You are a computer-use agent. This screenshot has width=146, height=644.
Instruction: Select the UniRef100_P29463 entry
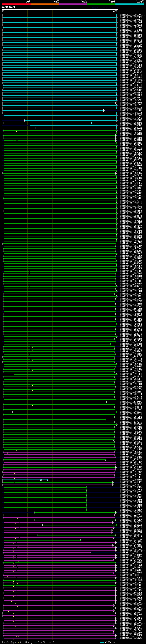tap(131, 60)
